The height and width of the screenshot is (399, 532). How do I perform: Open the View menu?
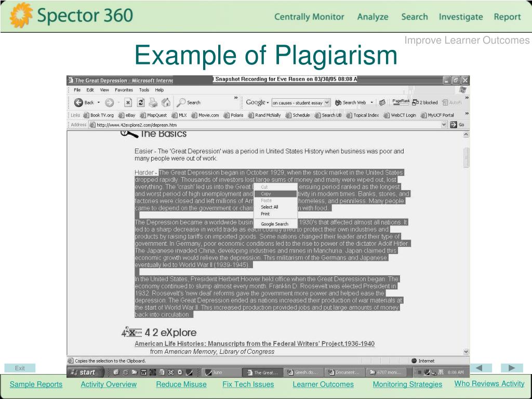(x=104, y=90)
